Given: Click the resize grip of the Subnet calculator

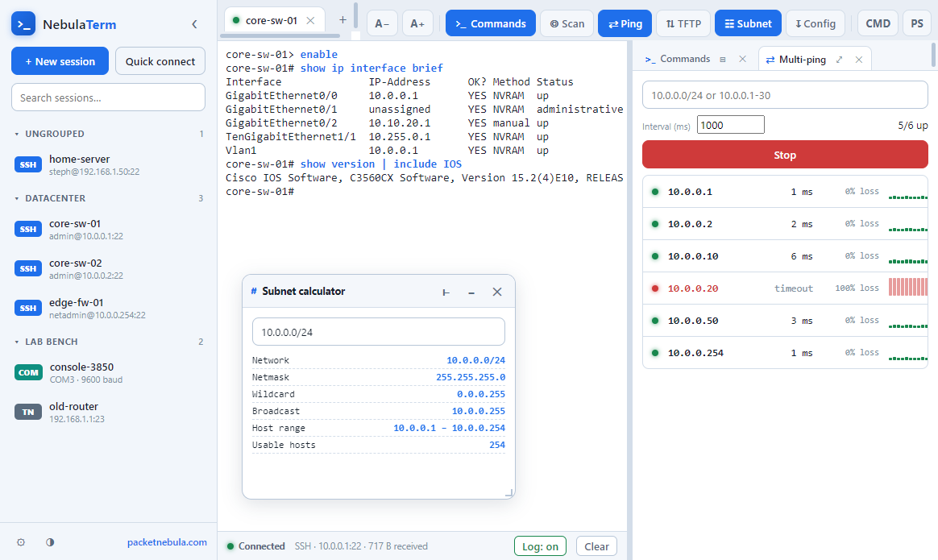Looking at the screenshot, I should [x=509, y=493].
